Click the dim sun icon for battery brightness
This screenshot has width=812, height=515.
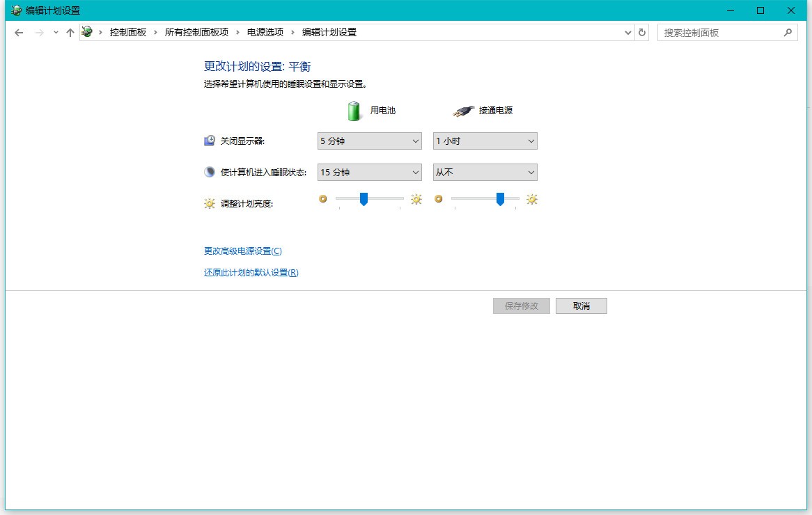322,199
